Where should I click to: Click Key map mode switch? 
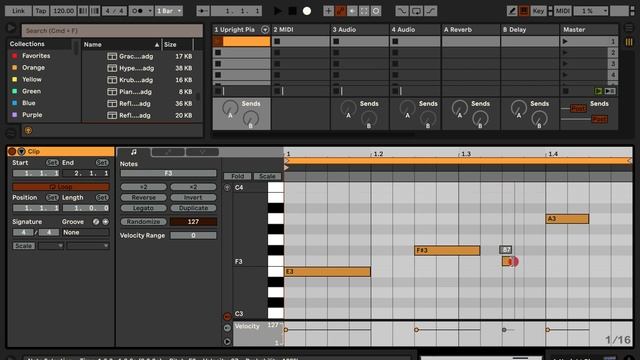(538, 11)
